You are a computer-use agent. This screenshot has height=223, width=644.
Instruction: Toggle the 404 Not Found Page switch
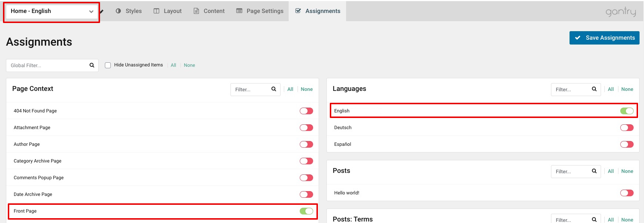tap(306, 111)
